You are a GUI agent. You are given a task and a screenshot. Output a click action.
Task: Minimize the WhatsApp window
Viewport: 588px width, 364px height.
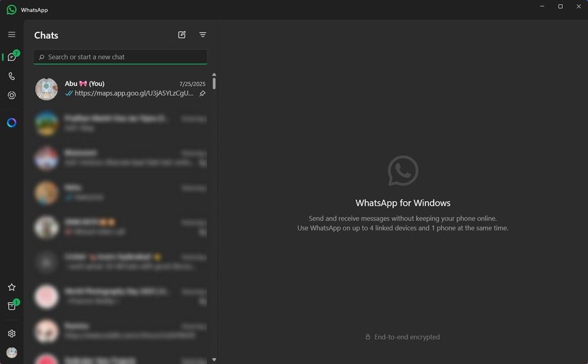tap(542, 6)
